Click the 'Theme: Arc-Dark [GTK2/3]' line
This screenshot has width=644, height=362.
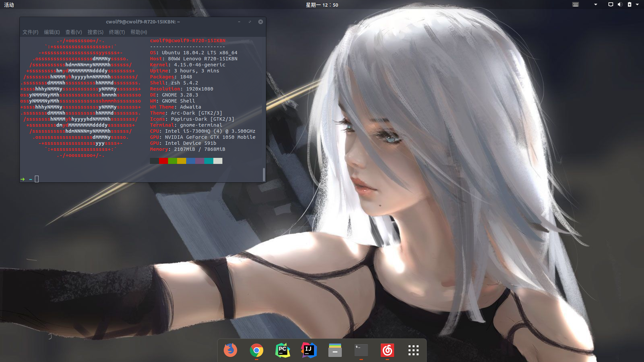click(186, 113)
